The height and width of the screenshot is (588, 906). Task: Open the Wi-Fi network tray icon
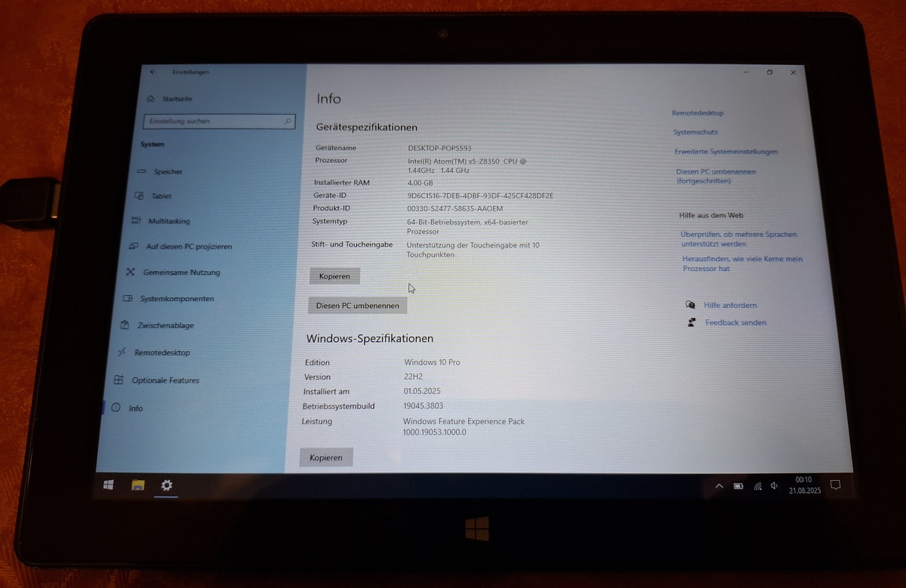757,486
